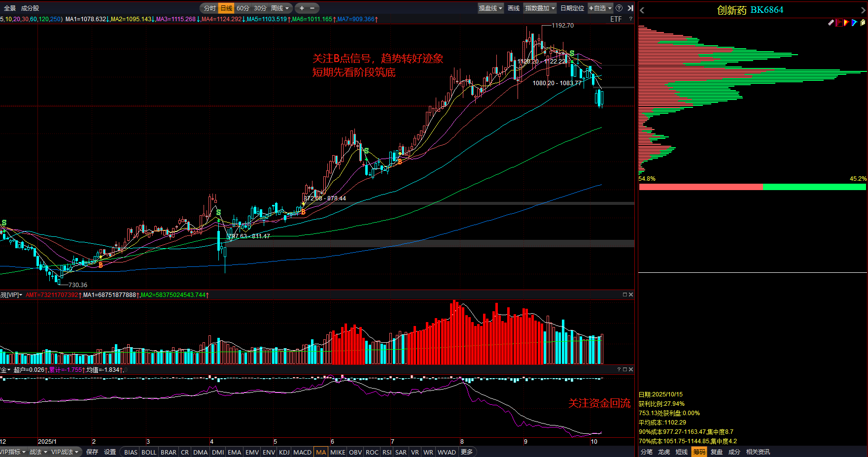Open the 指数叠加 dropdown

[540, 8]
